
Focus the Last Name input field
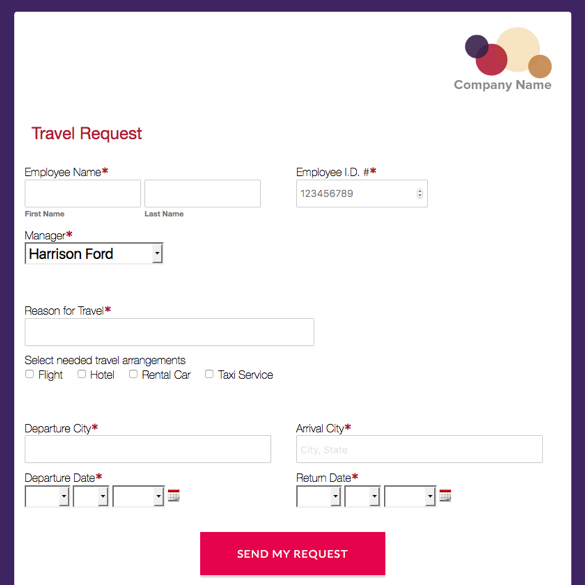pyautogui.click(x=203, y=193)
